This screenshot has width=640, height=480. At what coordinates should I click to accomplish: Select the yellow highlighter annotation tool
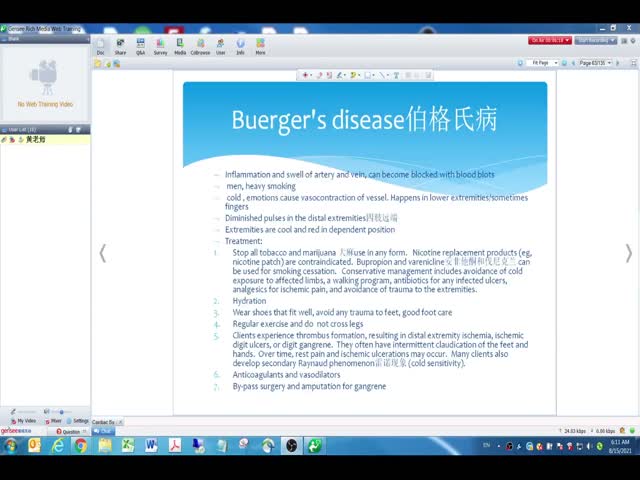(x=353, y=76)
